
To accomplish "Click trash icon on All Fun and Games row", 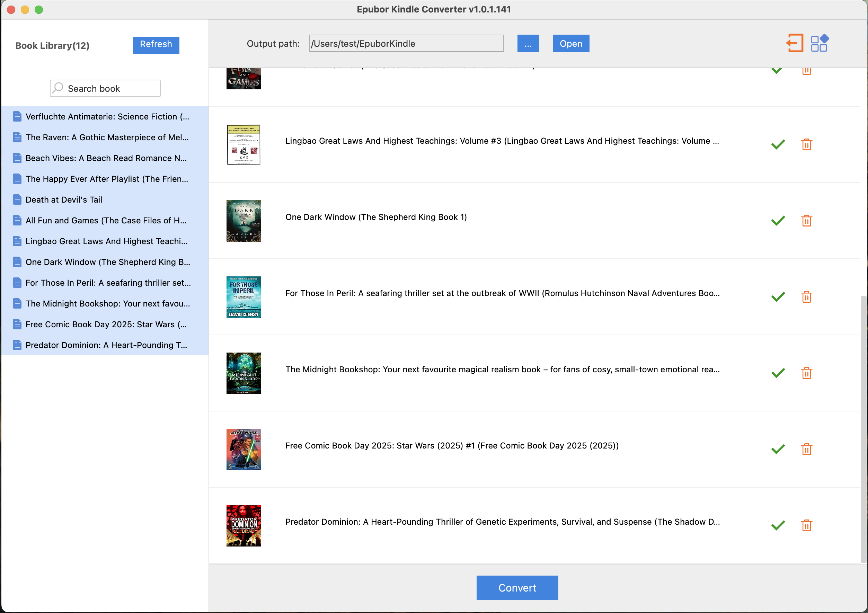I will click(806, 71).
